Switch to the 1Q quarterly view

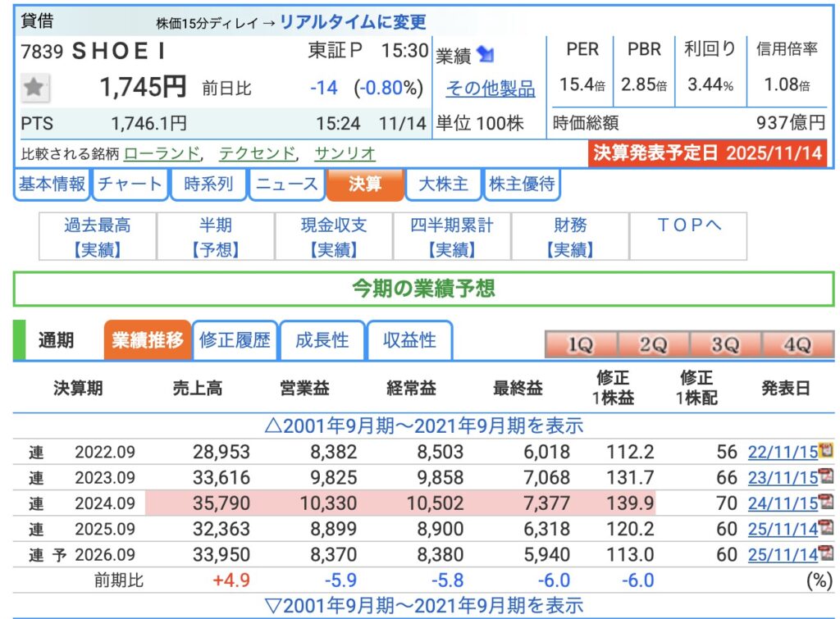[x=580, y=345]
